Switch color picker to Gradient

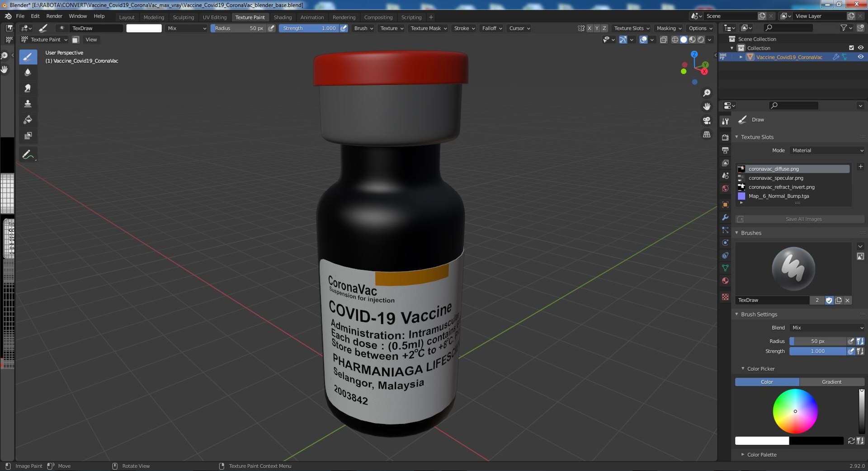832,382
